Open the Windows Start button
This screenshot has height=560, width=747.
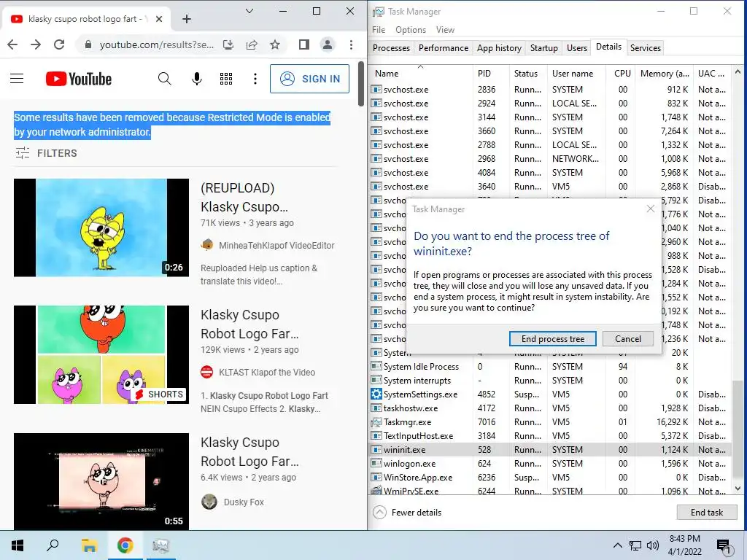[18, 545]
